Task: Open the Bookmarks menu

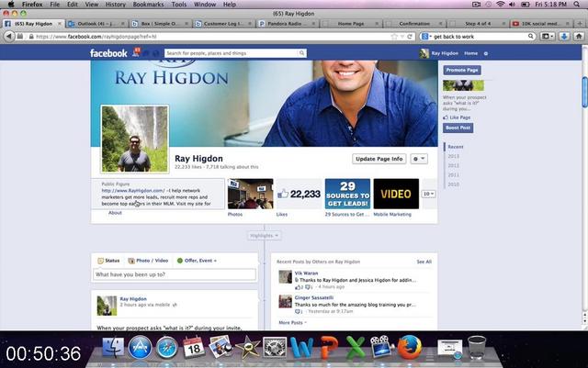Action: click(x=148, y=5)
